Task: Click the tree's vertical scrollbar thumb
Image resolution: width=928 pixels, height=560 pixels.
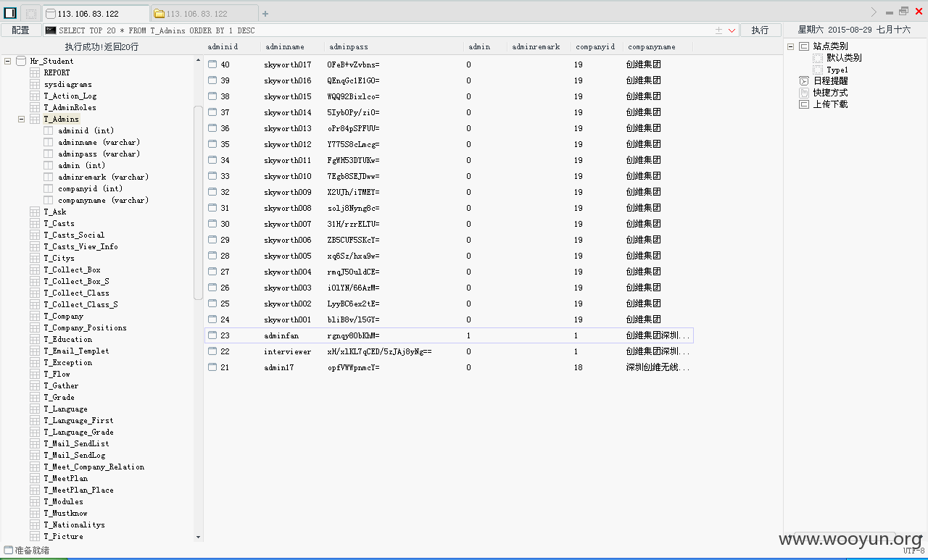Action: (199, 203)
